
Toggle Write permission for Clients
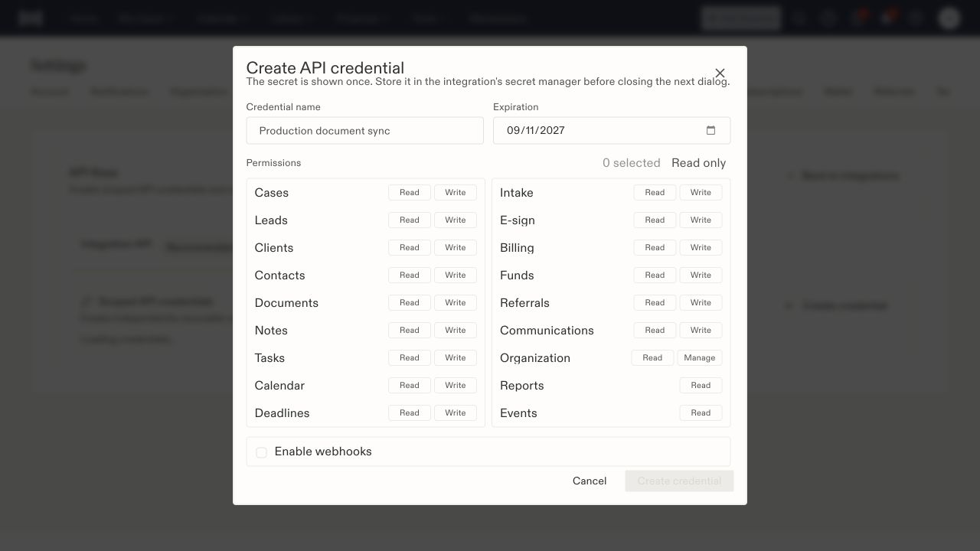coord(456,248)
